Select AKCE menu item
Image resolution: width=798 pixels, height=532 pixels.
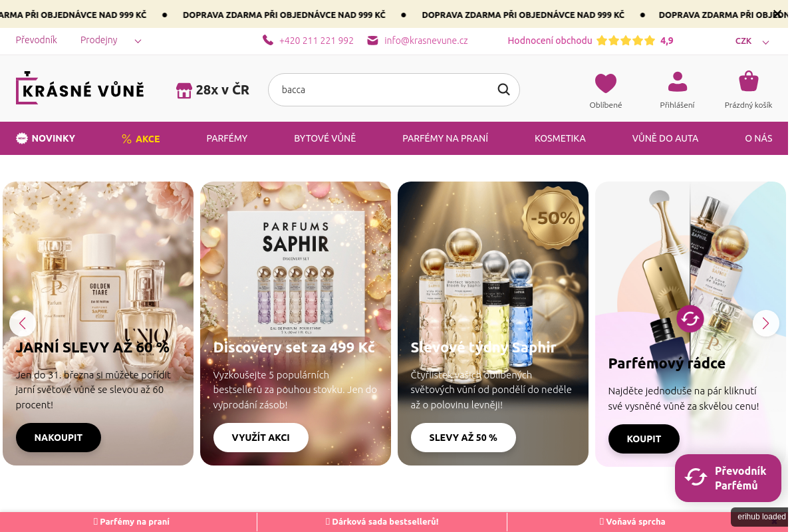[148, 139]
